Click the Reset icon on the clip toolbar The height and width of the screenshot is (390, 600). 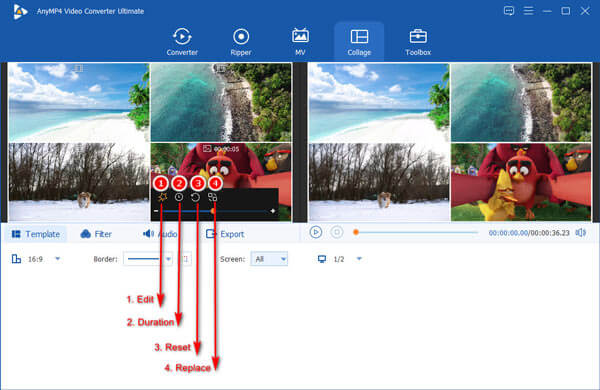(x=195, y=197)
